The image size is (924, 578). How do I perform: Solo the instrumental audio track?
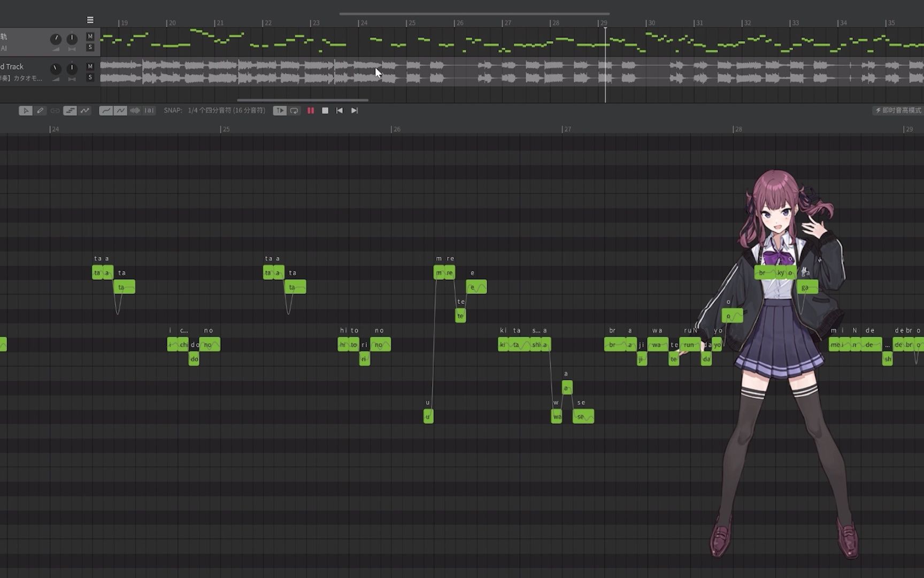pos(90,78)
